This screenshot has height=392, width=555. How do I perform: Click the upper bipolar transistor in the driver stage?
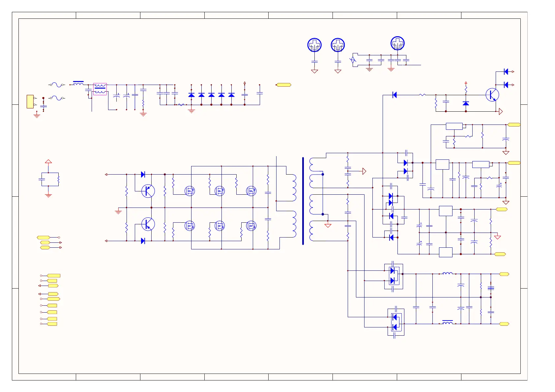click(x=148, y=191)
